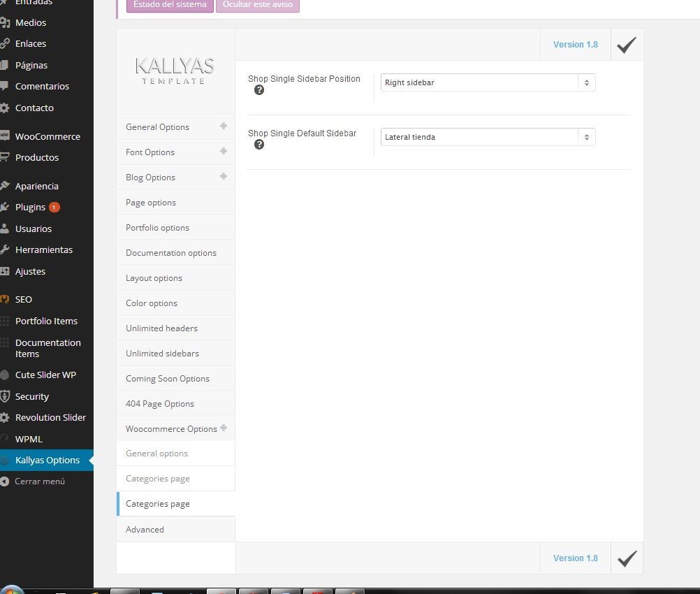Screen dimensions: 700x594
Task: Click the plus icon beside Woocommerce Options
Action: click(224, 428)
